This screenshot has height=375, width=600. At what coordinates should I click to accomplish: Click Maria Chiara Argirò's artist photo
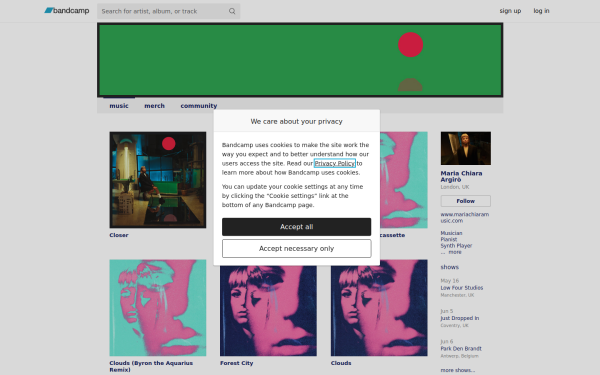466,148
